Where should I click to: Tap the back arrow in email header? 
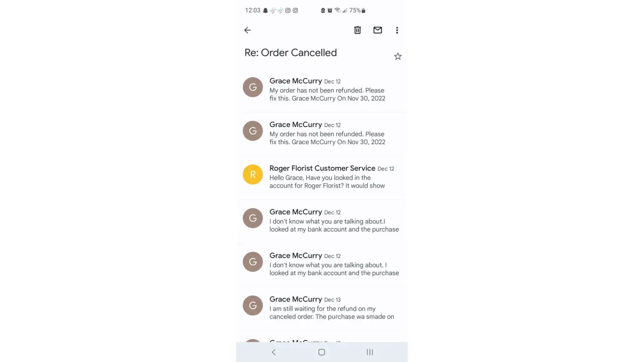tap(247, 30)
